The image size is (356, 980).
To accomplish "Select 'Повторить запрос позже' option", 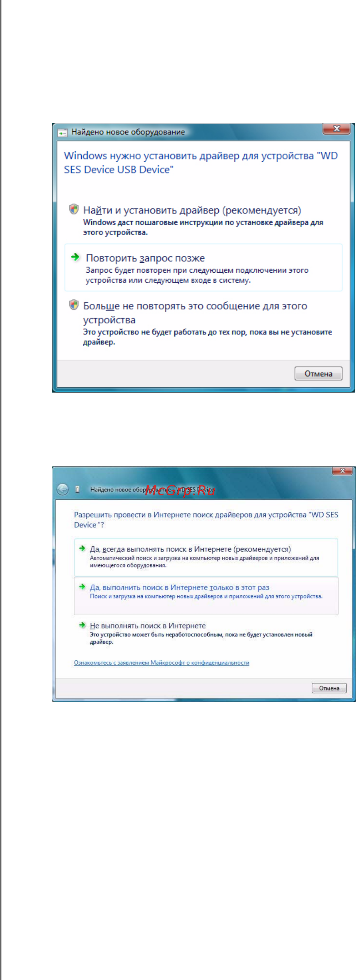I will pyautogui.click(x=203, y=268).
